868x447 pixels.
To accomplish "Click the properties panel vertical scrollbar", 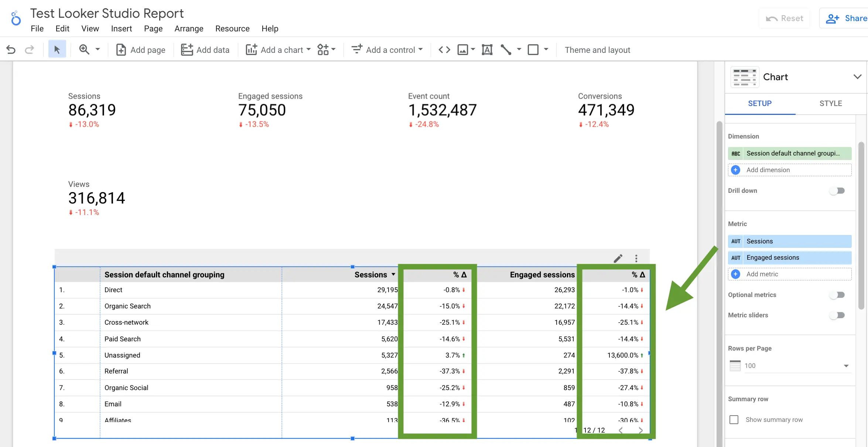I will (x=861, y=225).
